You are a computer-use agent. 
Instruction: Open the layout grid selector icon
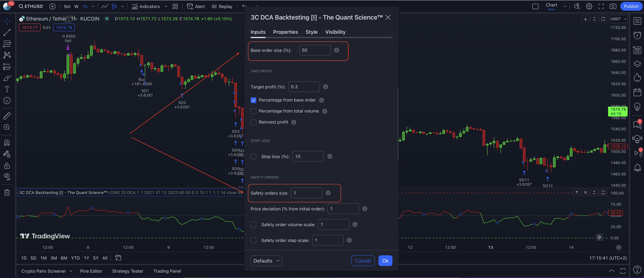(175, 6)
